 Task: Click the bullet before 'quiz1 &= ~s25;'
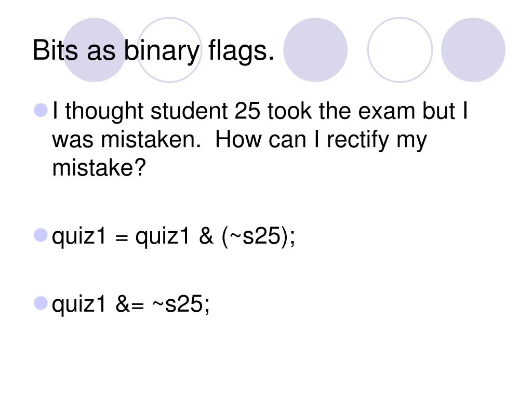[41, 303]
